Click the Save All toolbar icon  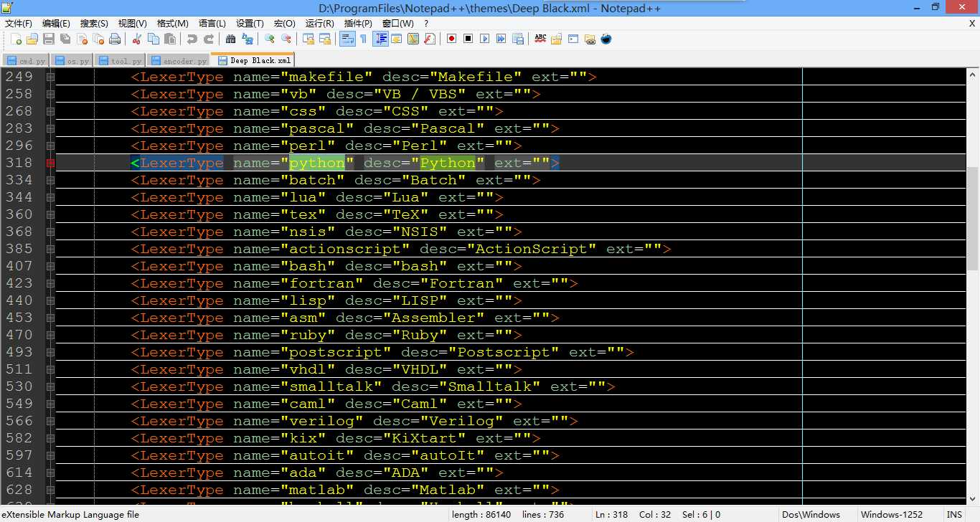[x=65, y=39]
